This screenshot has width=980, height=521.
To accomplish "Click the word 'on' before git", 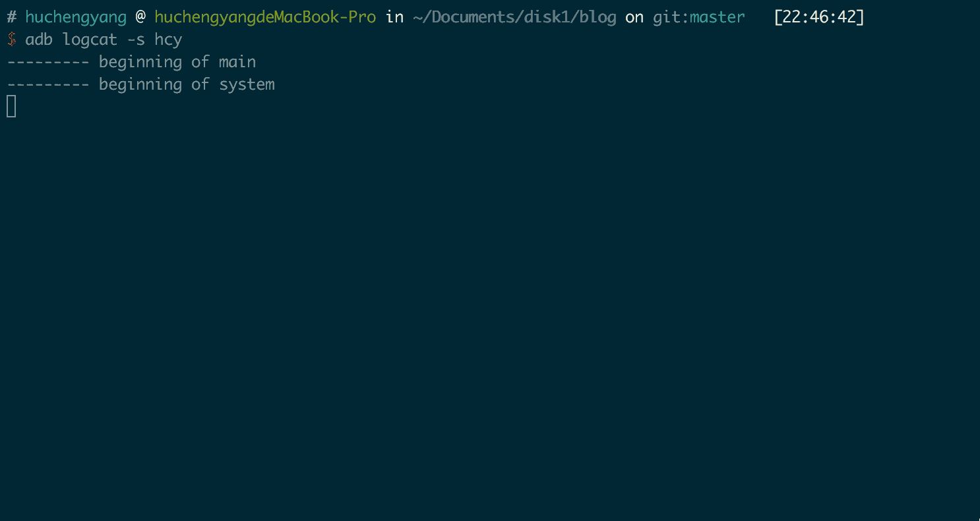I will pyautogui.click(x=634, y=18).
